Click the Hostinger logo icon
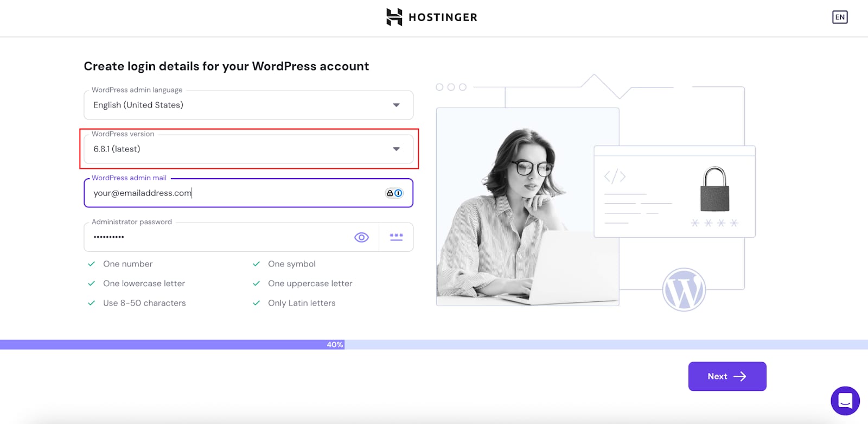 pyautogui.click(x=394, y=17)
